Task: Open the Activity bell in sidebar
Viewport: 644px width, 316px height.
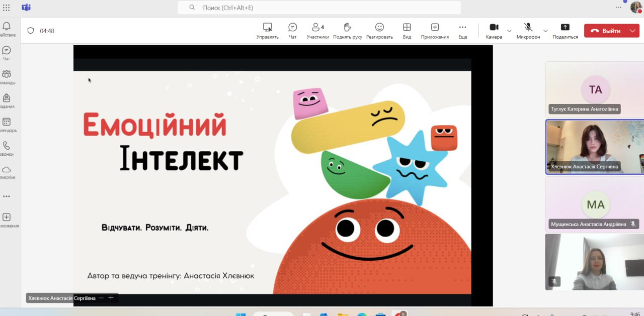Action: (x=7, y=30)
